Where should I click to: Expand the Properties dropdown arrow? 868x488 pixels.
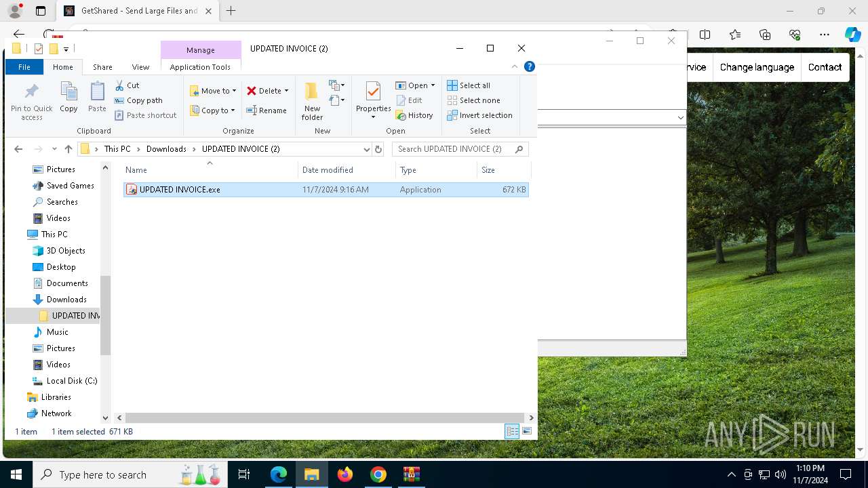tap(373, 117)
